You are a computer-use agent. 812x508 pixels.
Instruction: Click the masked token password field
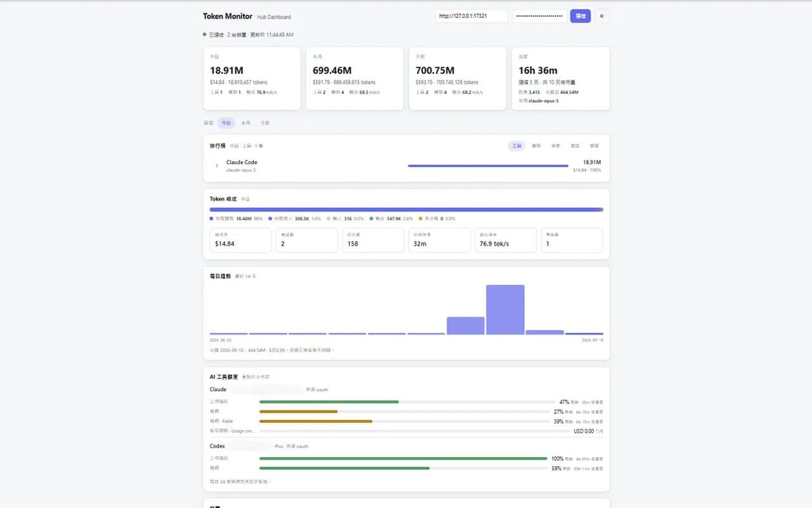(540, 16)
